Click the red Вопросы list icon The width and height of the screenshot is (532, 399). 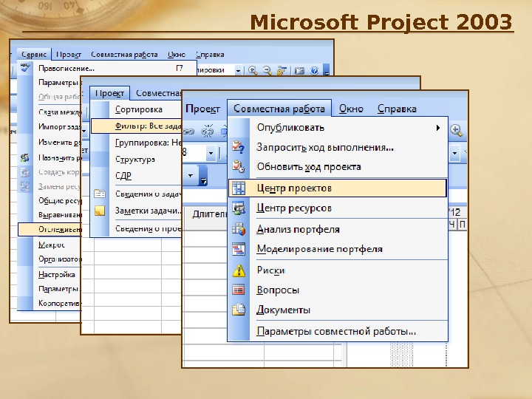click(x=238, y=290)
